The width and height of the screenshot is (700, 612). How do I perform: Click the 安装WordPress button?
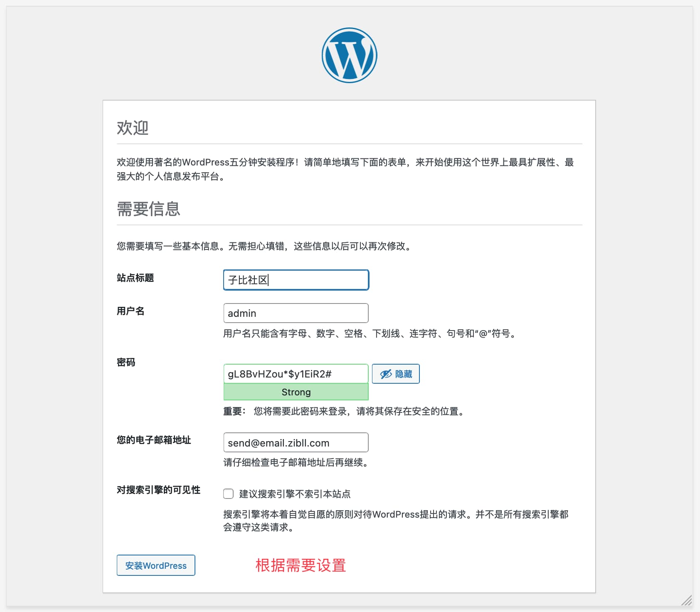pyautogui.click(x=156, y=565)
